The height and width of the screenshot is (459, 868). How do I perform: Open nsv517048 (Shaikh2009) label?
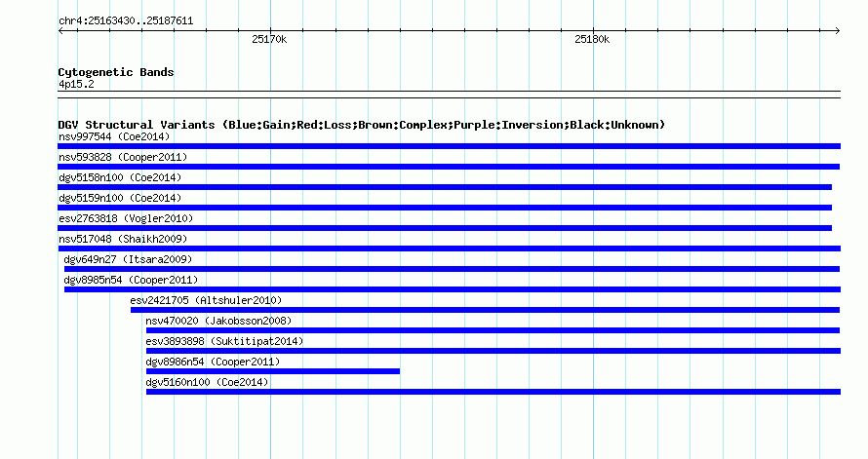123,239
